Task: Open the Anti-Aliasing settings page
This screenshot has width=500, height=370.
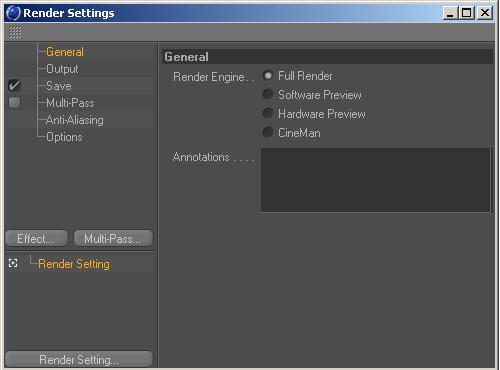Action: click(75, 120)
